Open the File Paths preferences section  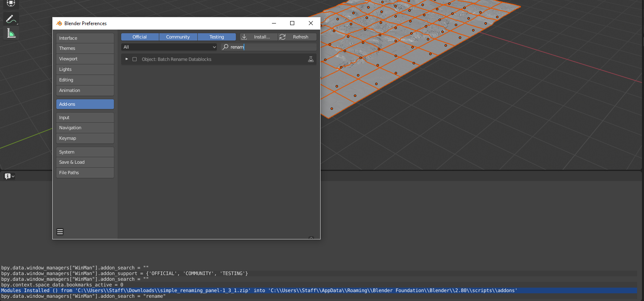coord(85,173)
